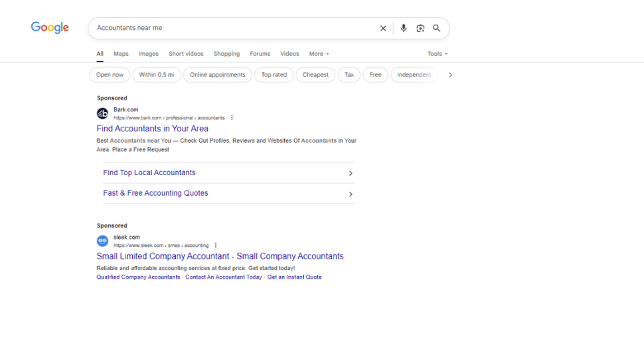Open Google Lens image search icon
The width and height of the screenshot is (644, 343).
pyautogui.click(x=420, y=29)
